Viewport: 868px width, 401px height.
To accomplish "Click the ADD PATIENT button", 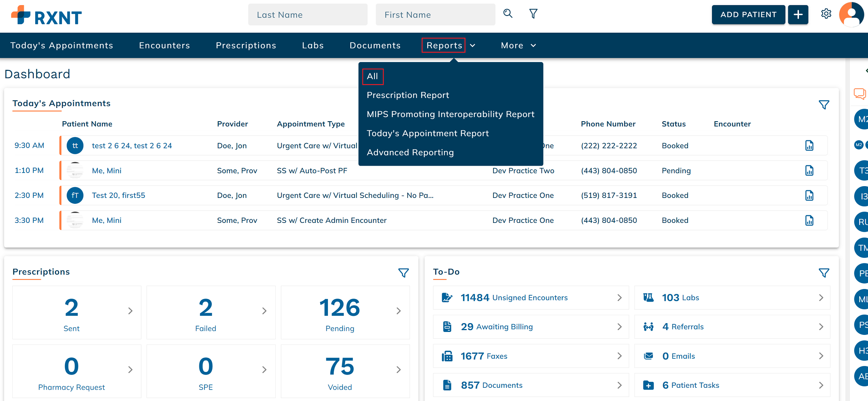I will pyautogui.click(x=748, y=15).
